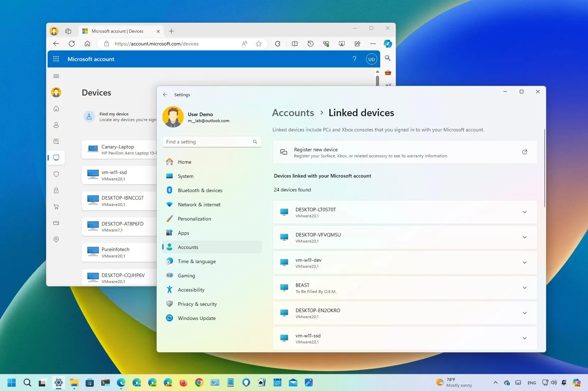The width and height of the screenshot is (588, 391).
Task: Open Accessibility settings category
Action: (212, 290)
